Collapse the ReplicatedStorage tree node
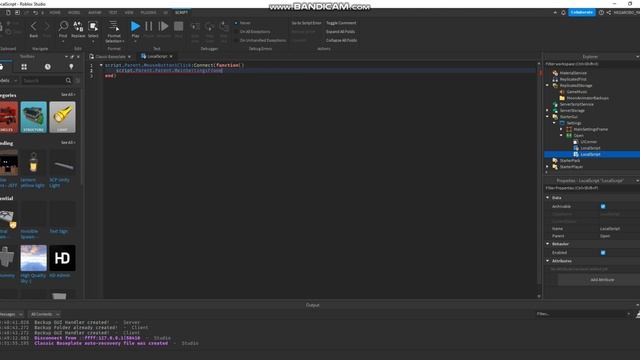This screenshot has height=360, width=640. click(548, 86)
